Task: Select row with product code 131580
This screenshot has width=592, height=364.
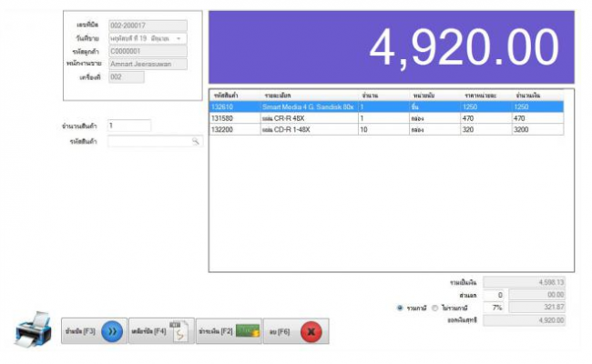Action: click(386, 118)
